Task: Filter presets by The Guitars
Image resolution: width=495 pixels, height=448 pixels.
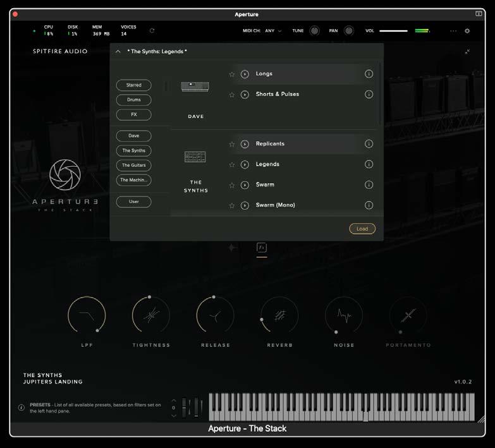Action: pos(133,166)
